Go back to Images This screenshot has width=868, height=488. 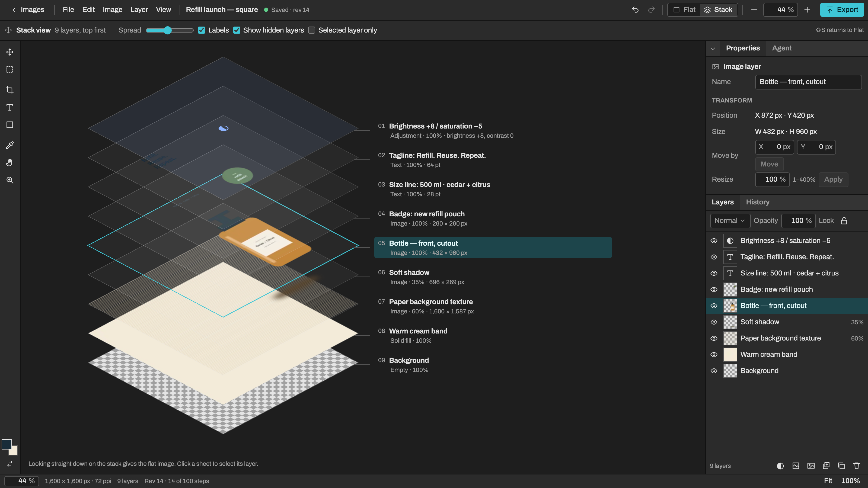tap(28, 10)
